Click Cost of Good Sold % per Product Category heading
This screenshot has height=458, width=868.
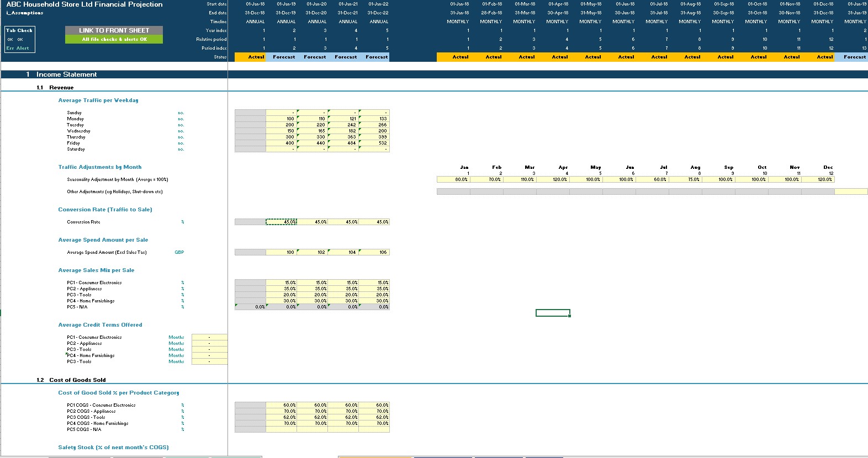click(119, 393)
